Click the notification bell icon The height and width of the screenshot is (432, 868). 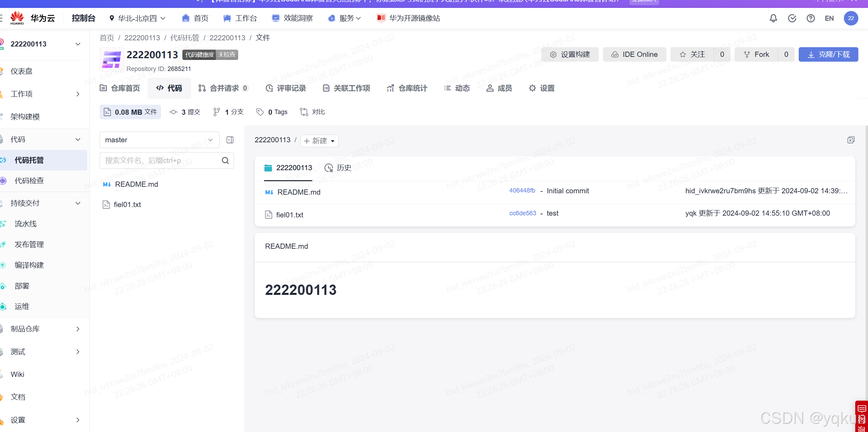(x=773, y=18)
